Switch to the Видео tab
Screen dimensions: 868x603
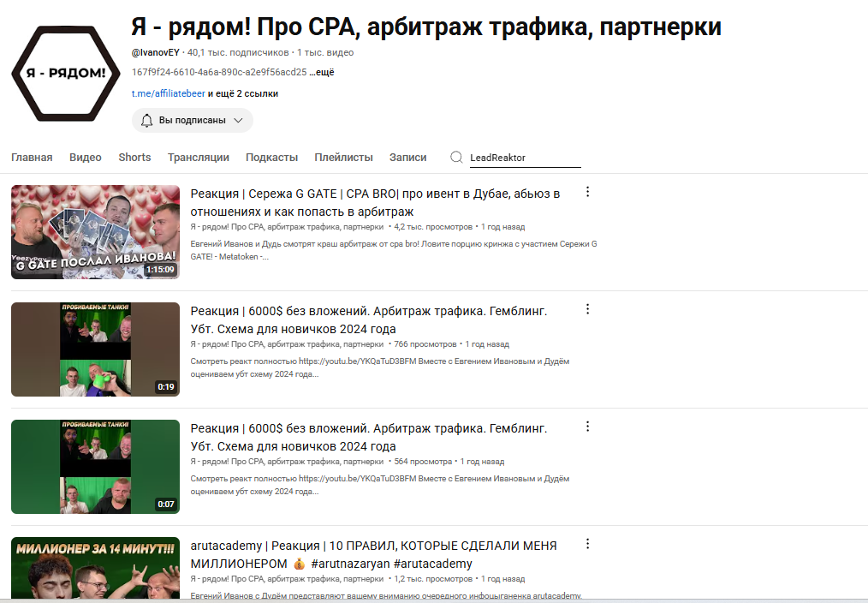point(86,158)
